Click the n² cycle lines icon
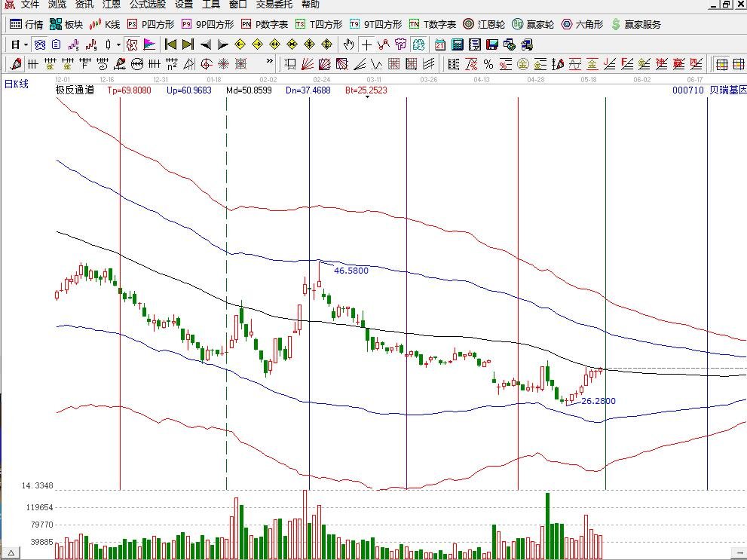 click(x=172, y=63)
